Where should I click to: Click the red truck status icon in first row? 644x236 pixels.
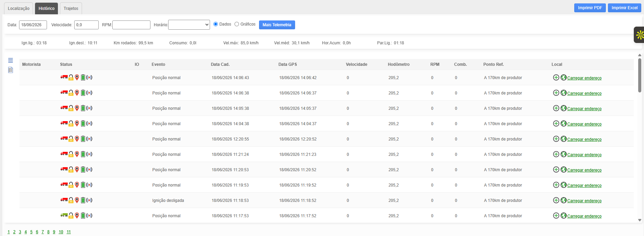click(64, 77)
